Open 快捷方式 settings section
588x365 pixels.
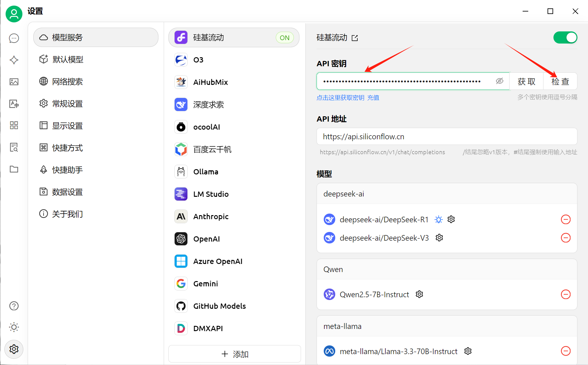coord(96,148)
